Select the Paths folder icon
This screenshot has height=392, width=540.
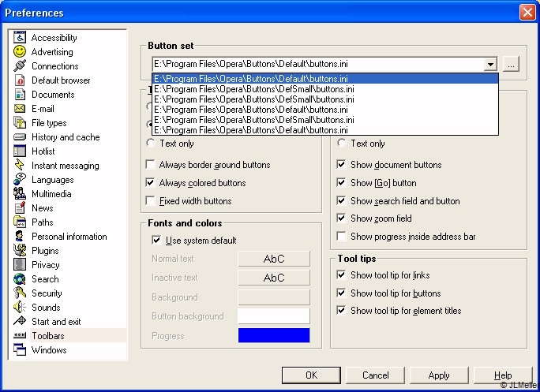[x=20, y=222]
